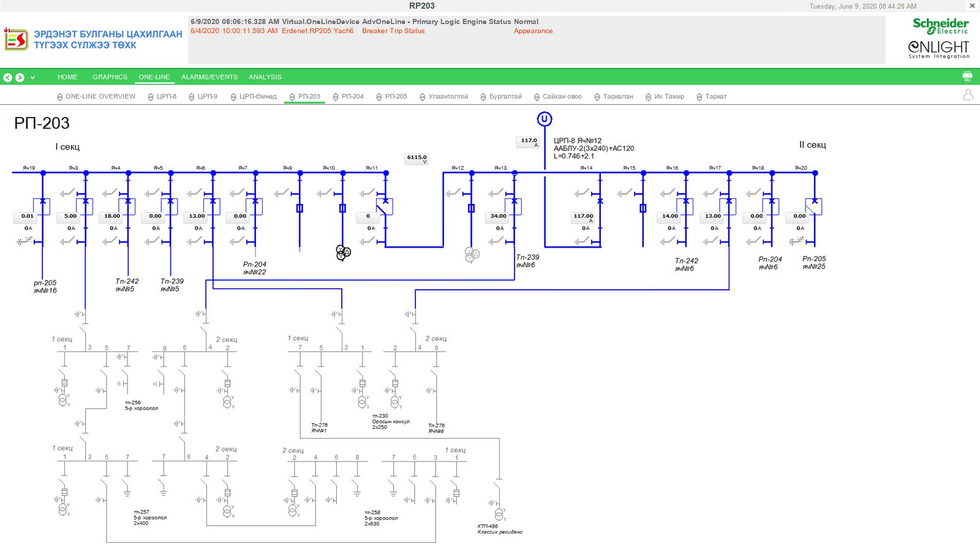
Task: Click the 34.00 current value on Яч13
Action: (x=499, y=216)
